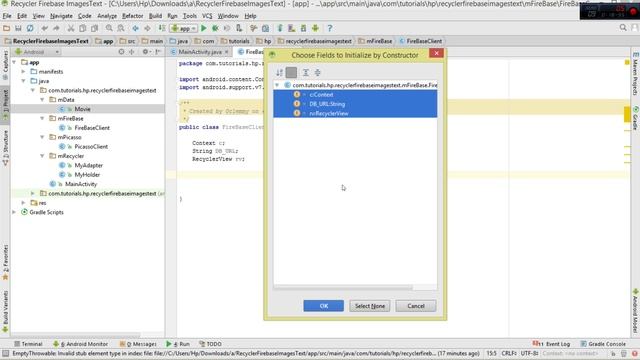Image resolution: width=640 pixels, height=360 pixels.
Task: Expand Gradle Scripts node
Action: click(x=14, y=213)
